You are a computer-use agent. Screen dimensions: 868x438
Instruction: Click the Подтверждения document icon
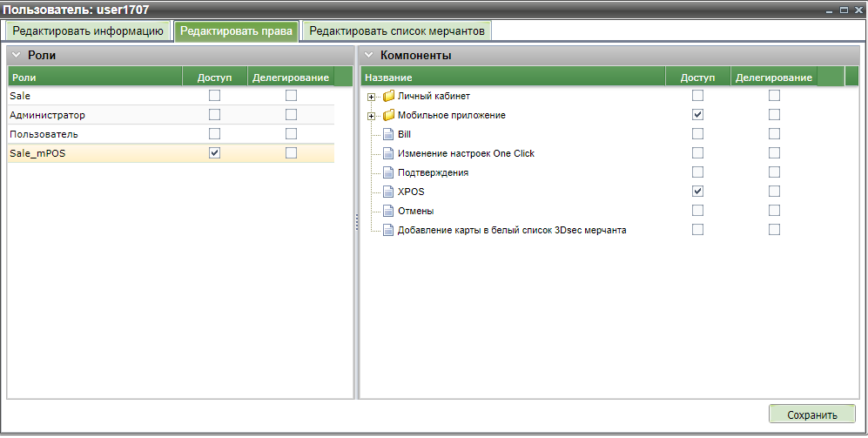pos(388,172)
